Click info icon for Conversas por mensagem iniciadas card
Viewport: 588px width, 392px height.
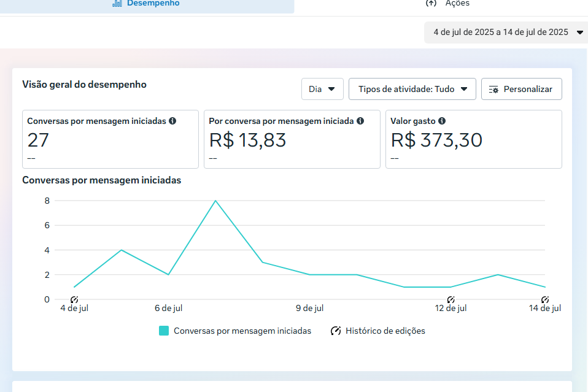(172, 121)
